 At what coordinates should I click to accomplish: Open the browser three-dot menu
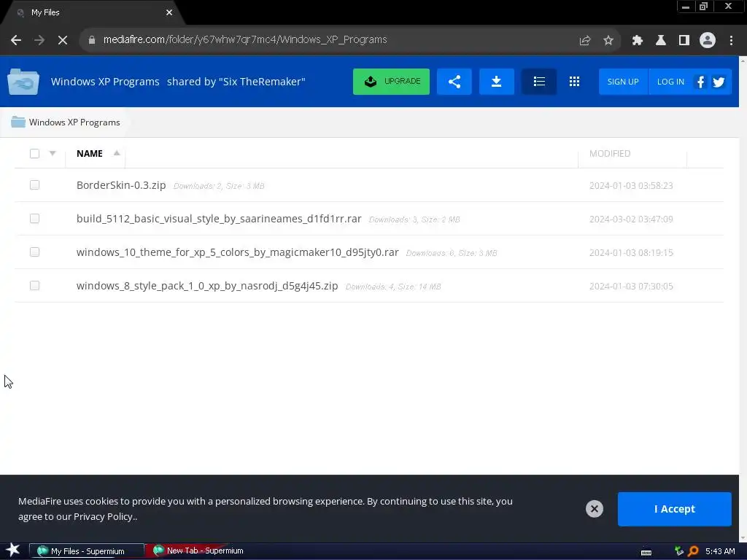[x=731, y=41]
